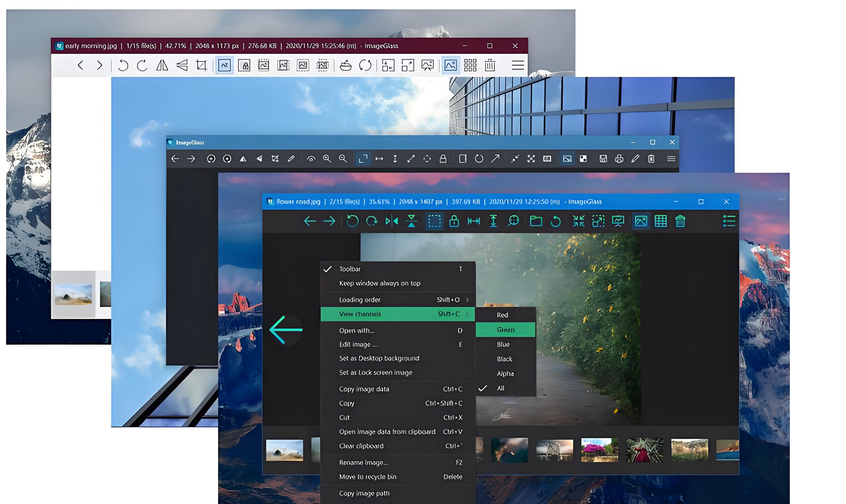
Task: Uncheck the Toolbar option in the context menu
Action: 350,269
